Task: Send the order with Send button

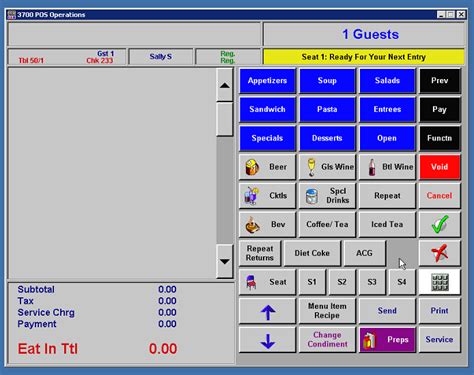Action: (387, 311)
